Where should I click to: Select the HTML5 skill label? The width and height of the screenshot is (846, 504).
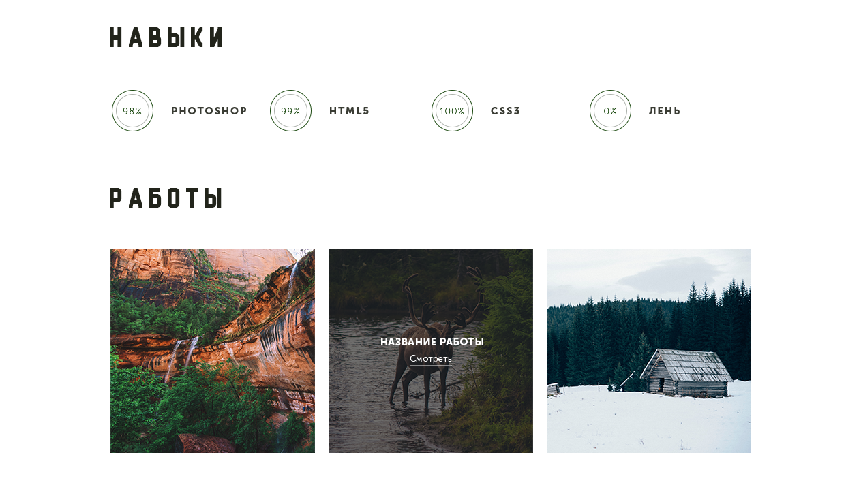[x=350, y=111]
